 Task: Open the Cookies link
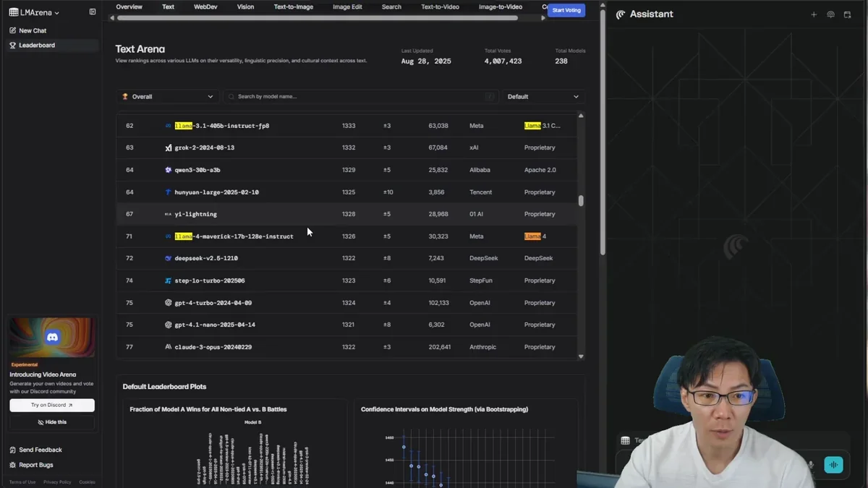coord(87,482)
